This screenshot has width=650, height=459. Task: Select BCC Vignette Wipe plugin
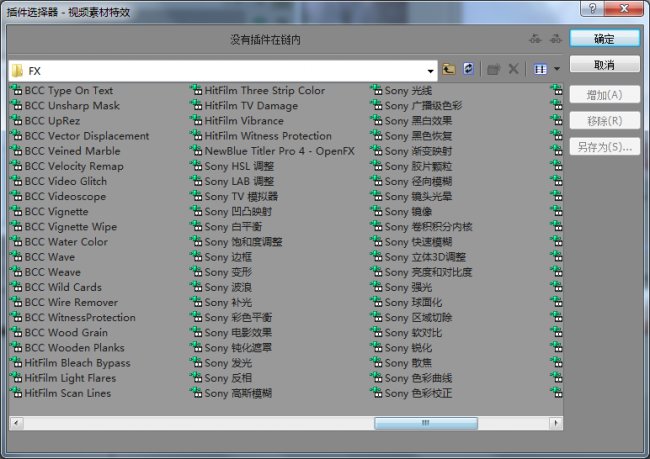click(64, 227)
